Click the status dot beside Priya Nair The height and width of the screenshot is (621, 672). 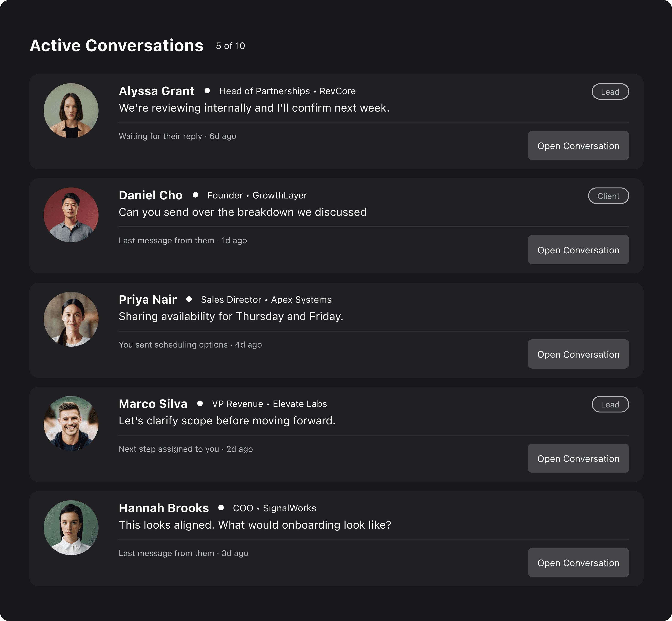tap(189, 299)
